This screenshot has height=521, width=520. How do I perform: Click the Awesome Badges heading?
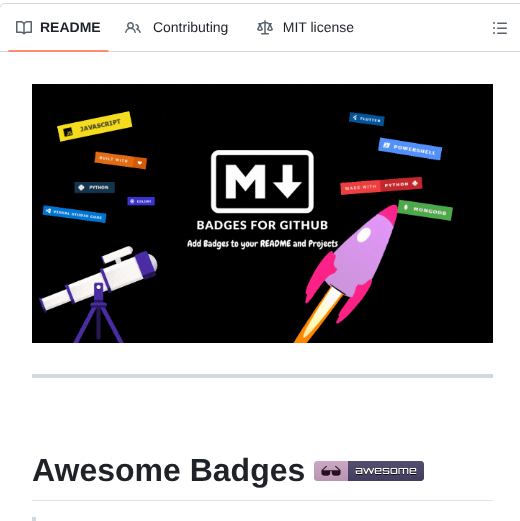[168, 470]
